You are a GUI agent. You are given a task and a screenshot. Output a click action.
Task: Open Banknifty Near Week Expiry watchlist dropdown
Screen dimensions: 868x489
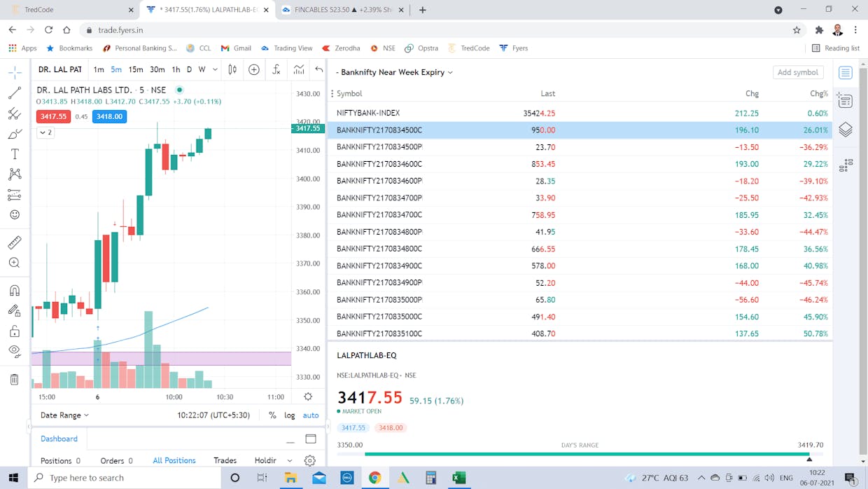[x=394, y=72]
